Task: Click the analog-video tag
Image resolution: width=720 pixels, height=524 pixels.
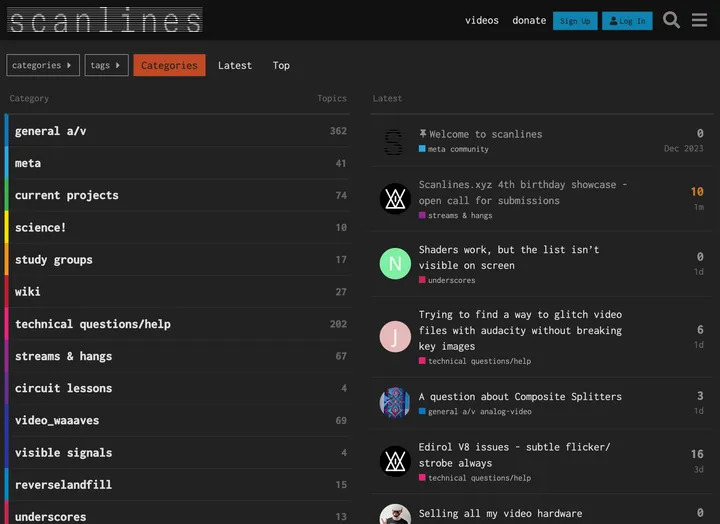Action: click(x=506, y=411)
